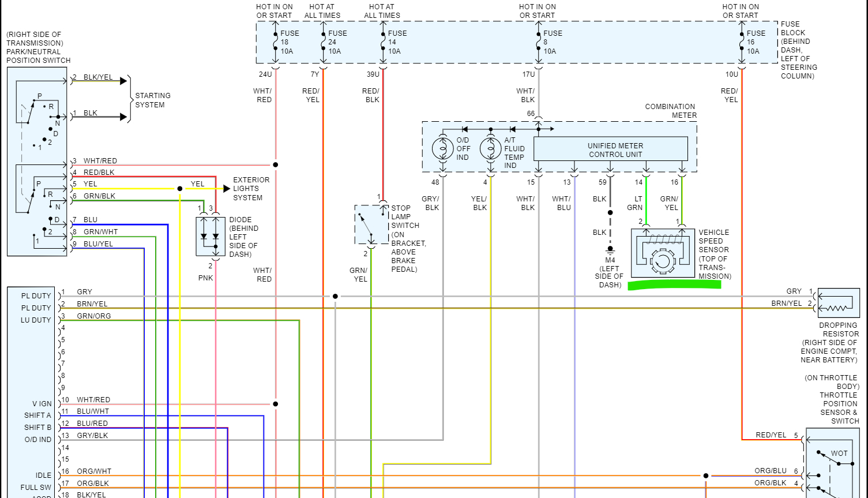This screenshot has width=868, height=498.
Task: Click the M4 ground point symbol
Action: point(610,250)
